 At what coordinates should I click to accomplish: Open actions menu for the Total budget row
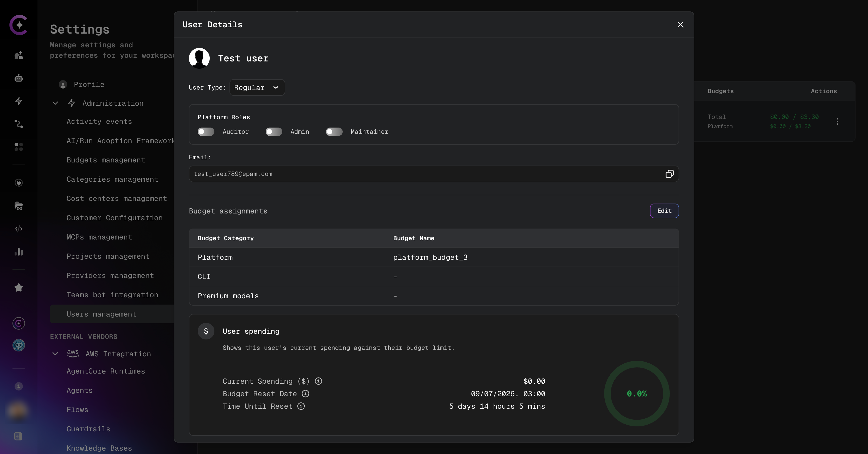point(837,121)
